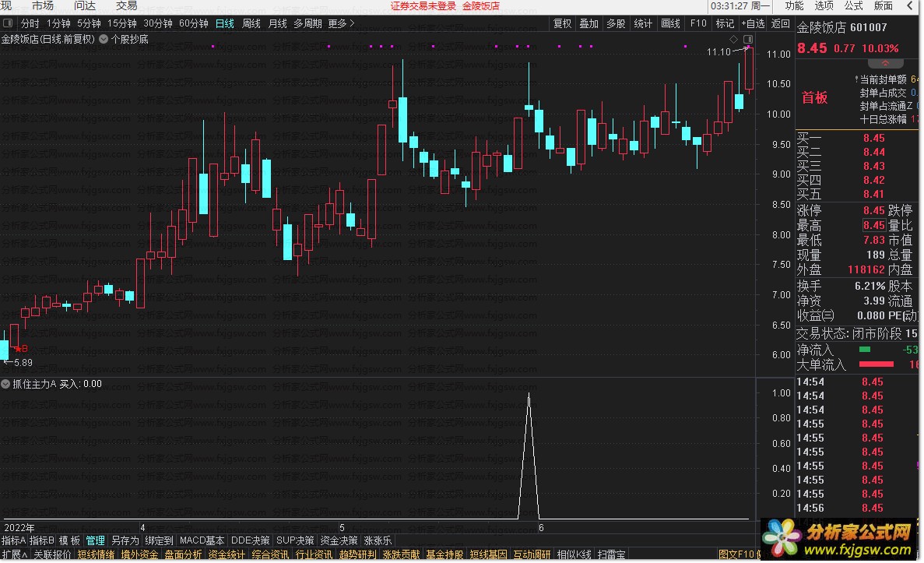Open the 相似K线 tab
The width and height of the screenshot is (924, 563).
pyautogui.click(x=574, y=554)
